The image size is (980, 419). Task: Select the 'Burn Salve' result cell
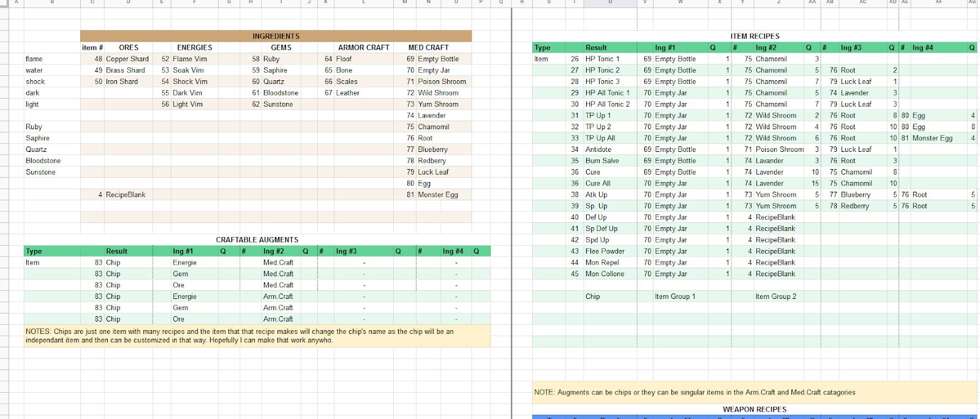tap(610, 161)
